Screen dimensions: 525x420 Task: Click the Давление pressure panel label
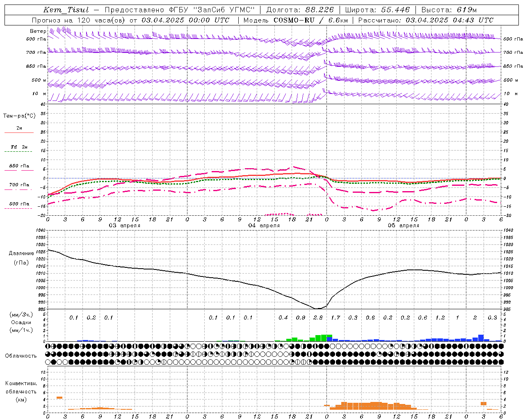21,253
